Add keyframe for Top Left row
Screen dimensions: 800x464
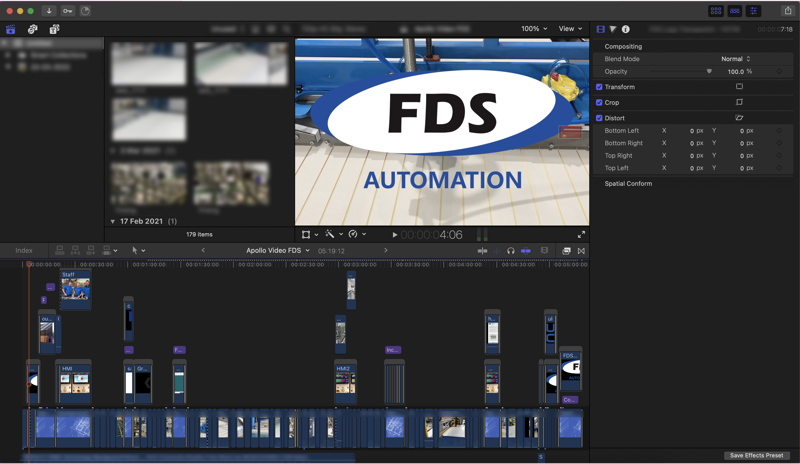[x=779, y=168]
